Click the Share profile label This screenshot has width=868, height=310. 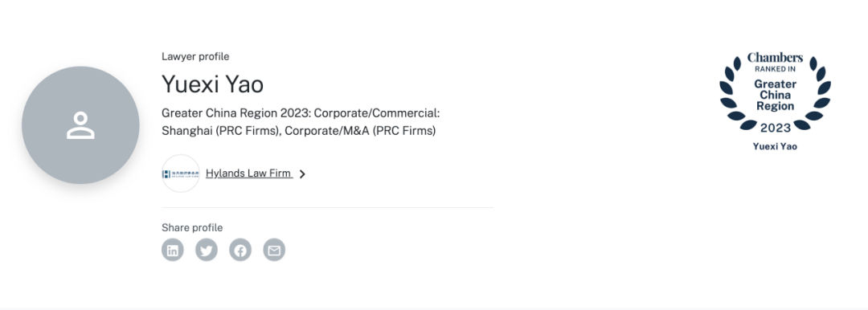(x=192, y=227)
